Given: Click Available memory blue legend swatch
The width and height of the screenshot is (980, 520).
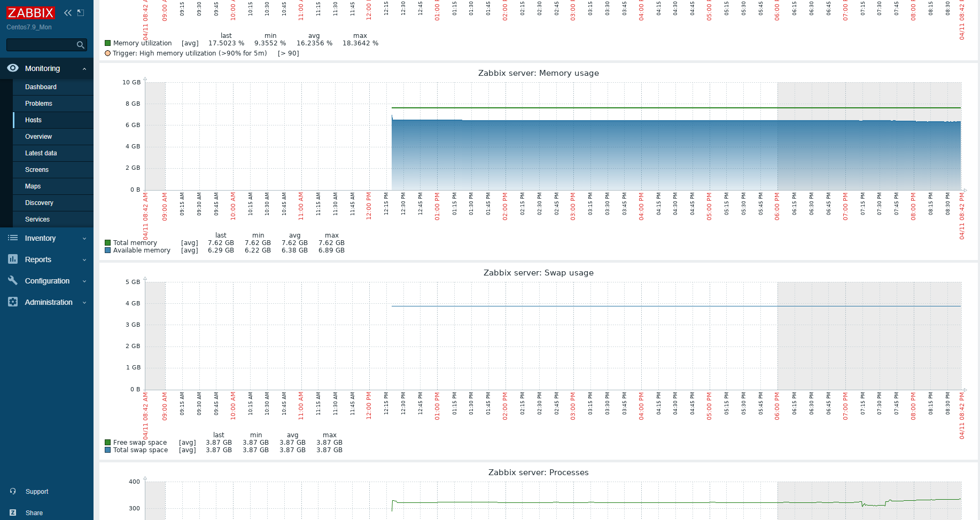Looking at the screenshot, I should pos(108,250).
